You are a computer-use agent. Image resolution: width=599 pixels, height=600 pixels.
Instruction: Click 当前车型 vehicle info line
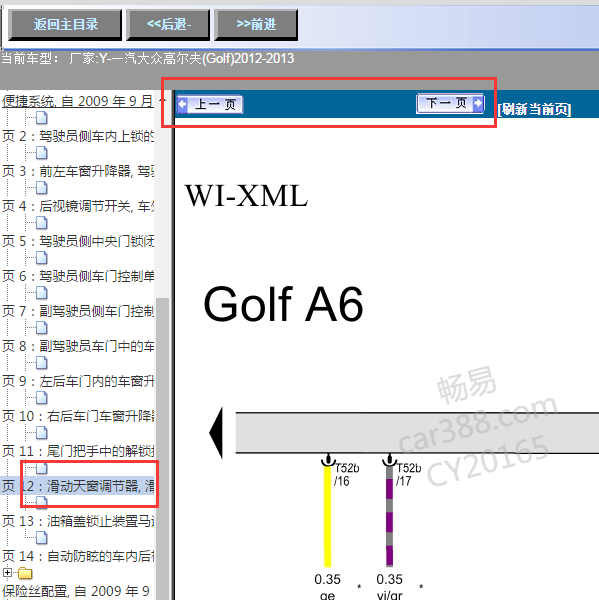pos(148,59)
